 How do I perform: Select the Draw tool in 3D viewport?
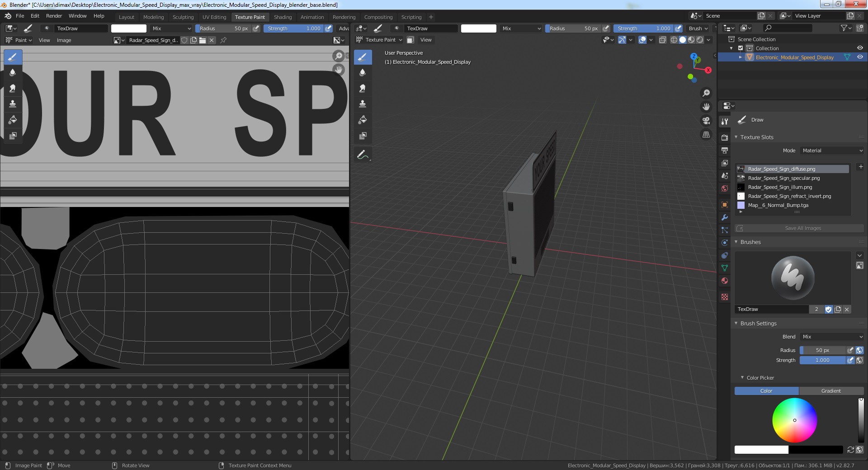click(x=363, y=57)
